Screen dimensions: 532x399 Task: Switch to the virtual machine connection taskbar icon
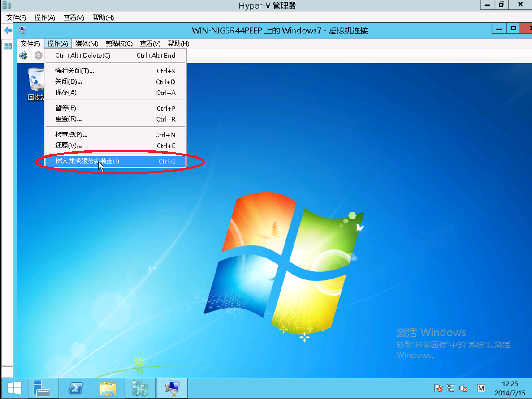173,388
